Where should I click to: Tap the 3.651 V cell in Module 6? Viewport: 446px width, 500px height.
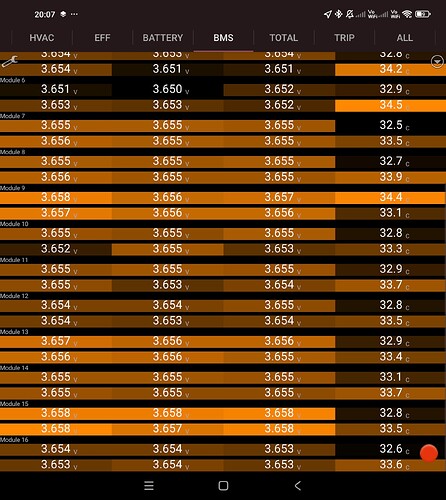(56, 89)
